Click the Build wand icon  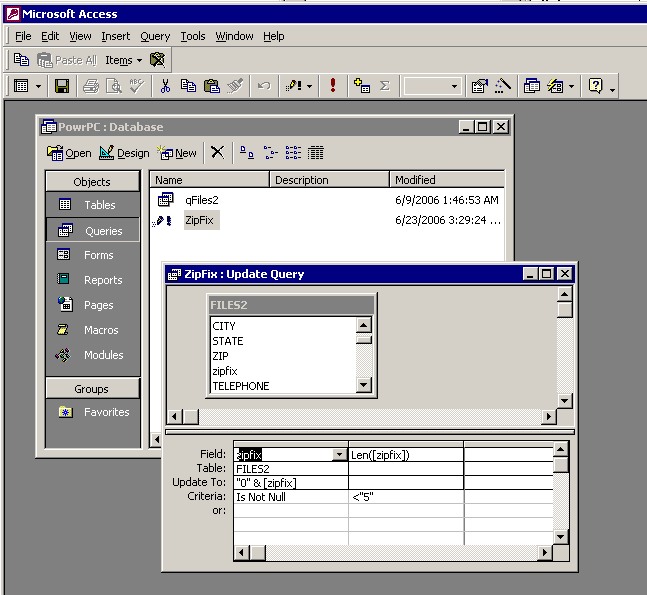tap(503, 86)
